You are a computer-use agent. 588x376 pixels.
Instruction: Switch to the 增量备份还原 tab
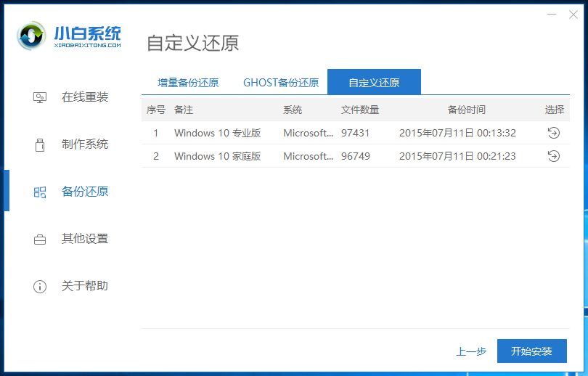[188, 83]
